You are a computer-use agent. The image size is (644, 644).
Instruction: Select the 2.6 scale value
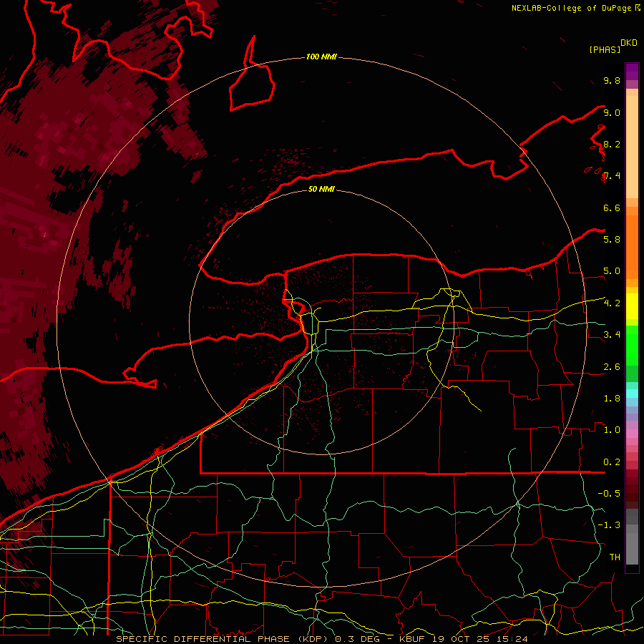[612, 366]
